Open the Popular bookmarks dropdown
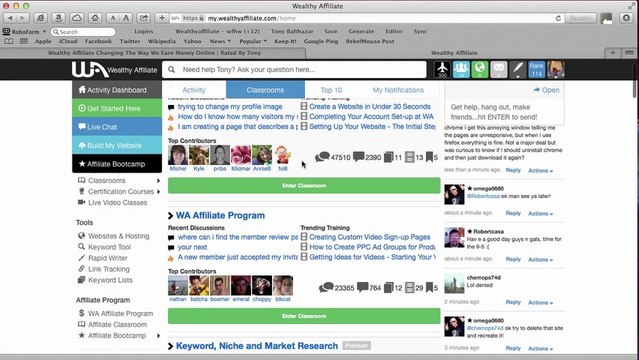Screen dimensions: 639x360 pyautogui.click(x=253, y=41)
